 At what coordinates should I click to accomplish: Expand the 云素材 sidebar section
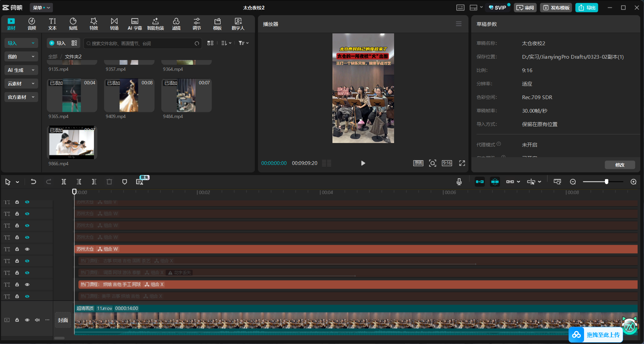pyautogui.click(x=21, y=84)
